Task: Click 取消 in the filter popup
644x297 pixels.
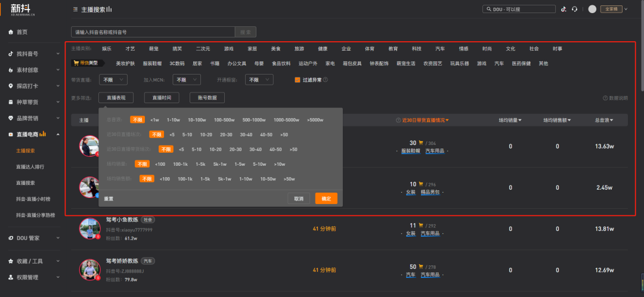Action: (299, 199)
